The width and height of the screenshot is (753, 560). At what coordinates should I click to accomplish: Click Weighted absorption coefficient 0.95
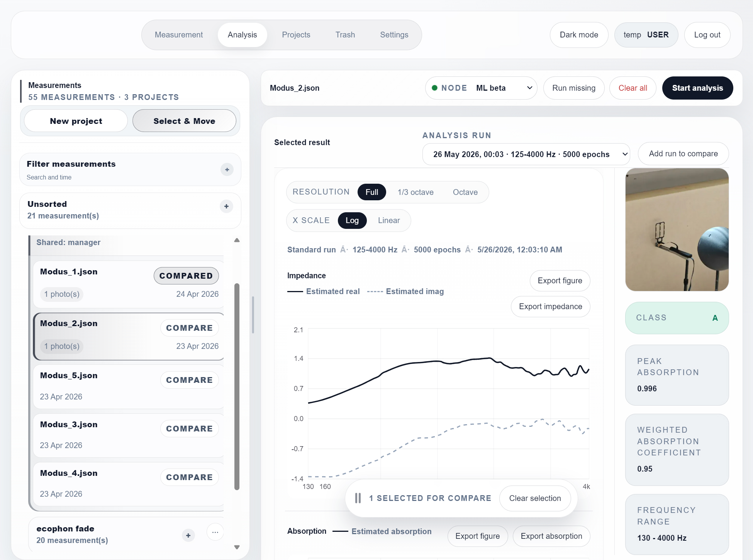tap(644, 469)
